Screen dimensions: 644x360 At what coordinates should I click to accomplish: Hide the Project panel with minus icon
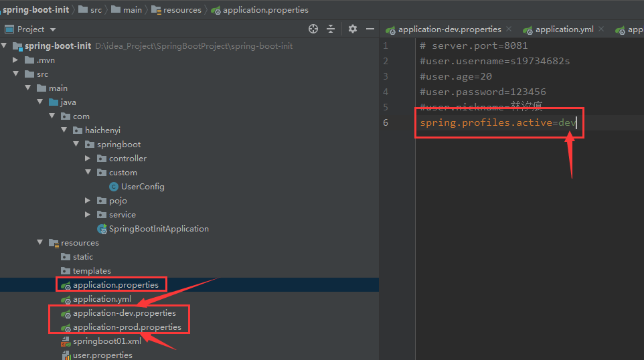(370, 29)
